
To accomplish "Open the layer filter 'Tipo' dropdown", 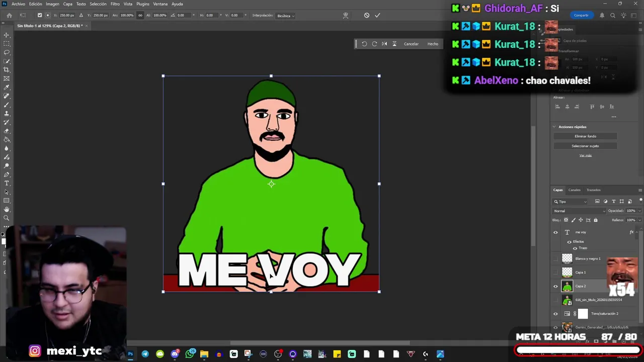I will click(571, 202).
